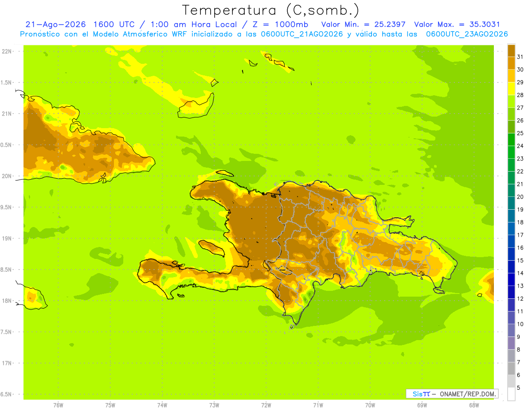The width and height of the screenshot is (532, 411).
Task: Click the "21N" latitude label
Action: [x=7, y=114]
